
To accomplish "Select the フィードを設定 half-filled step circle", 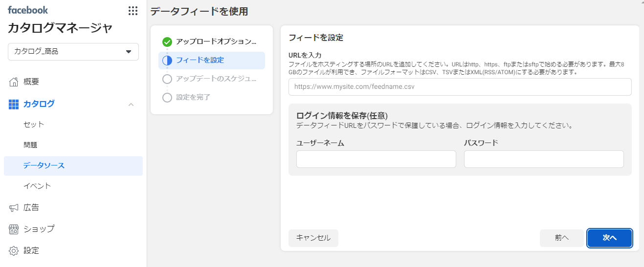I will [x=167, y=61].
